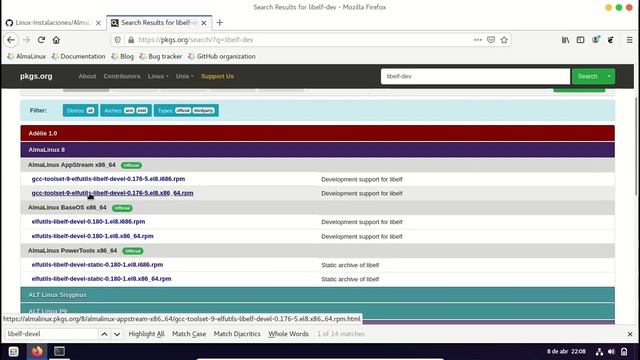Image resolution: width=640 pixels, height=360 pixels.
Task: Expand the Adélie 1.0 section
Action: pyautogui.click(x=318, y=133)
